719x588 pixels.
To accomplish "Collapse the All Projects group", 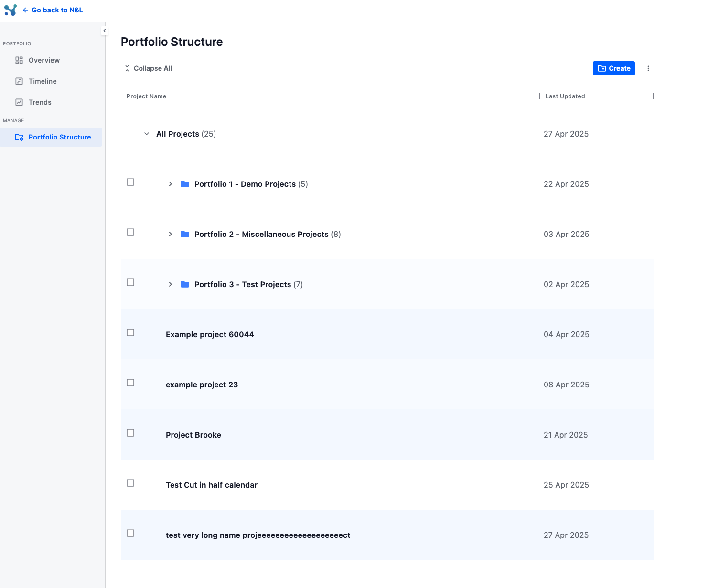I will pos(147,134).
